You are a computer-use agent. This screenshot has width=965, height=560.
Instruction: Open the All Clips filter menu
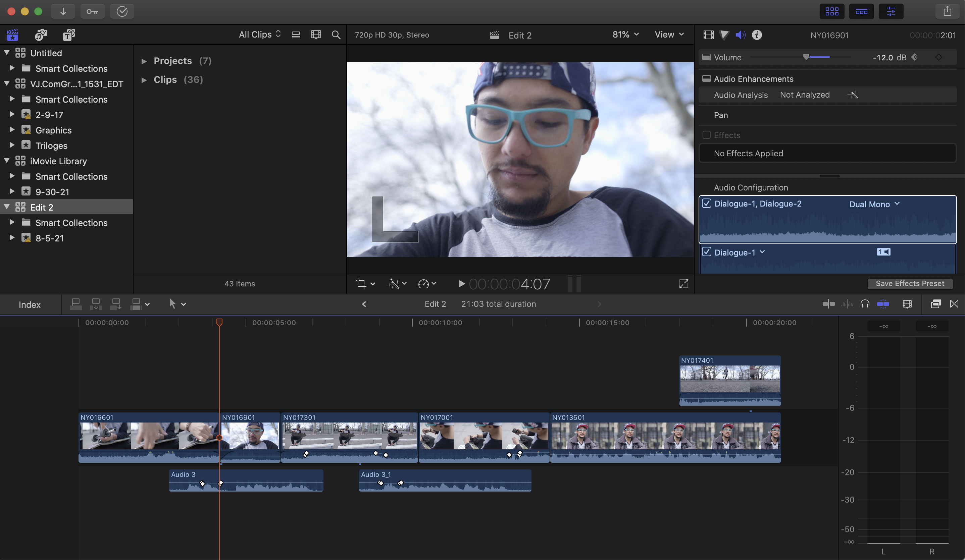pyautogui.click(x=260, y=35)
